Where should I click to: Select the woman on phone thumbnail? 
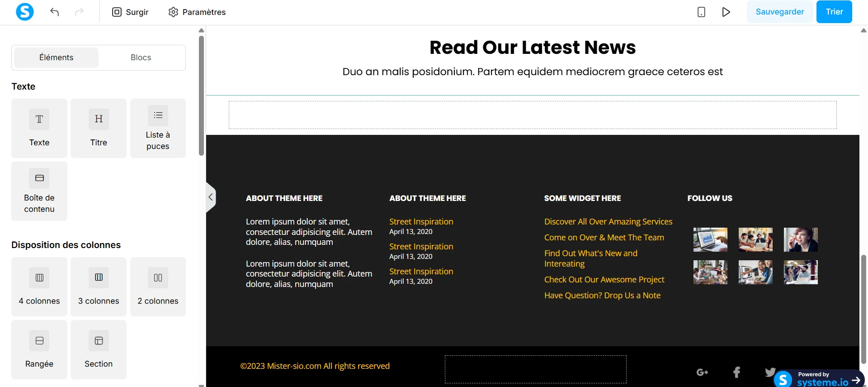point(801,239)
